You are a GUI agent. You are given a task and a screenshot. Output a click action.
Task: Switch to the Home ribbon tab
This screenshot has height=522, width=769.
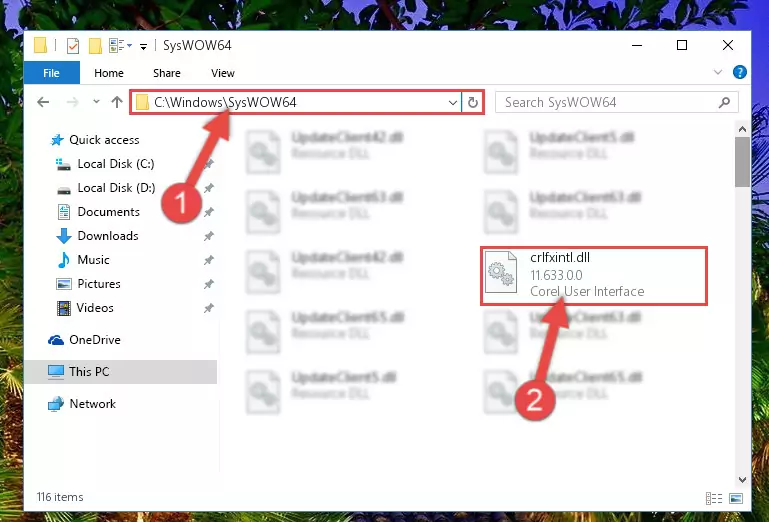[109, 73]
